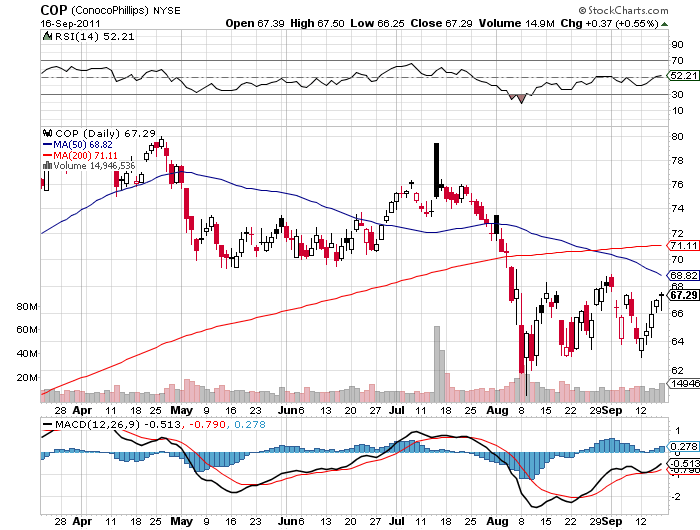Click the tall black candlestick in mid-July
700x530 pixels.
(x=437, y=170)
